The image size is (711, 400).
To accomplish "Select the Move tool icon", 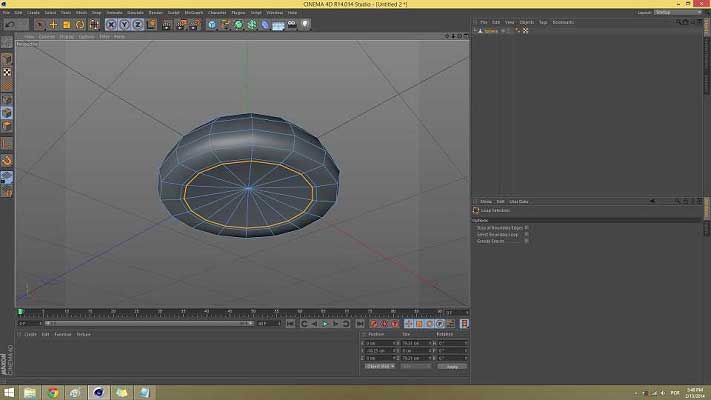I will [52, 24].
